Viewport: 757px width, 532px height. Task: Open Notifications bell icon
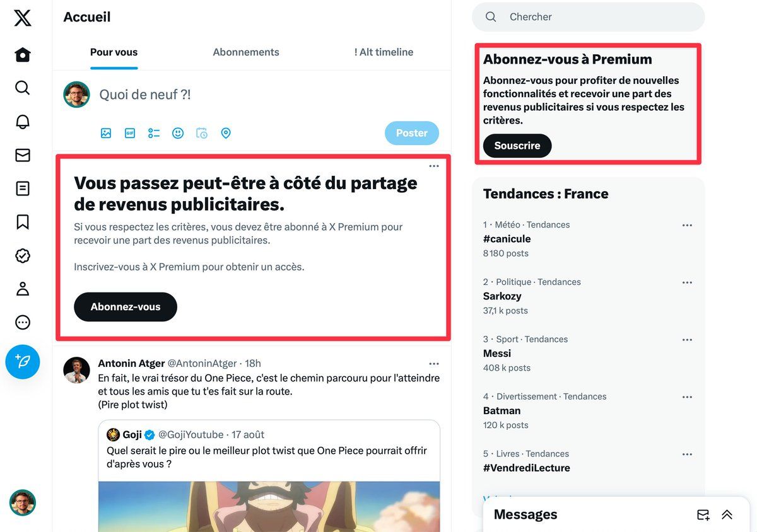tap(23, 122)
